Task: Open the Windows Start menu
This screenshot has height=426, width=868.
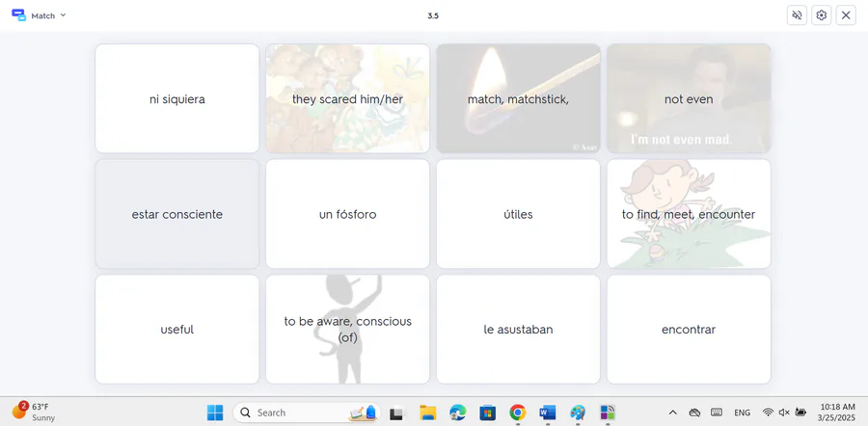Action: coord(215,413)
